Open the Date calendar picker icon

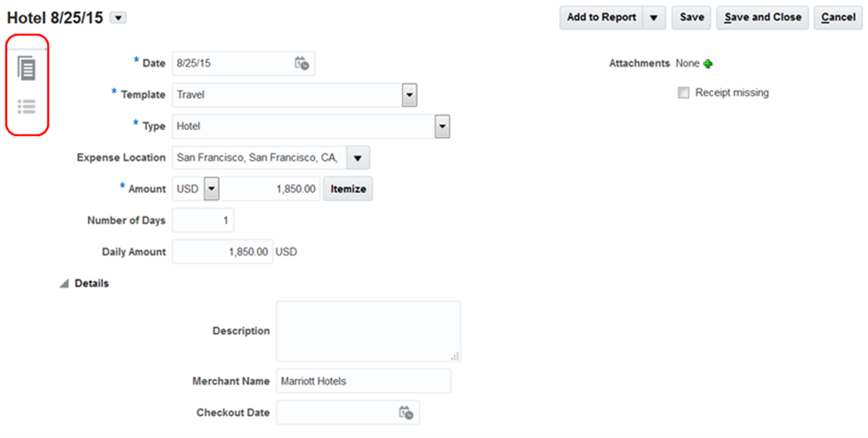coord(301,63)
